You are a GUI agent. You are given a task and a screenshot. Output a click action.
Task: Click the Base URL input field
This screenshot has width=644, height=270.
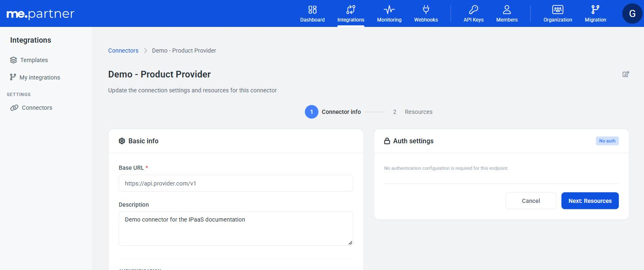[236, 183]
